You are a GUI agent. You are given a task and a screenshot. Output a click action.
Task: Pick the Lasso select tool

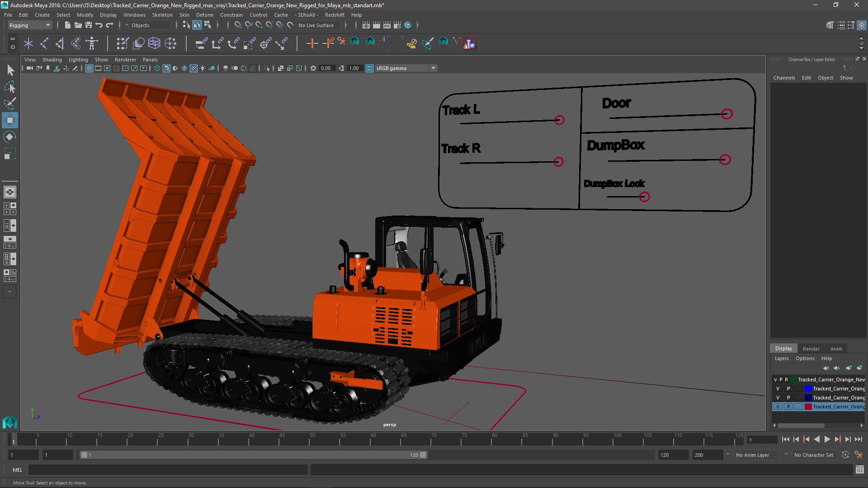(10, 87)
